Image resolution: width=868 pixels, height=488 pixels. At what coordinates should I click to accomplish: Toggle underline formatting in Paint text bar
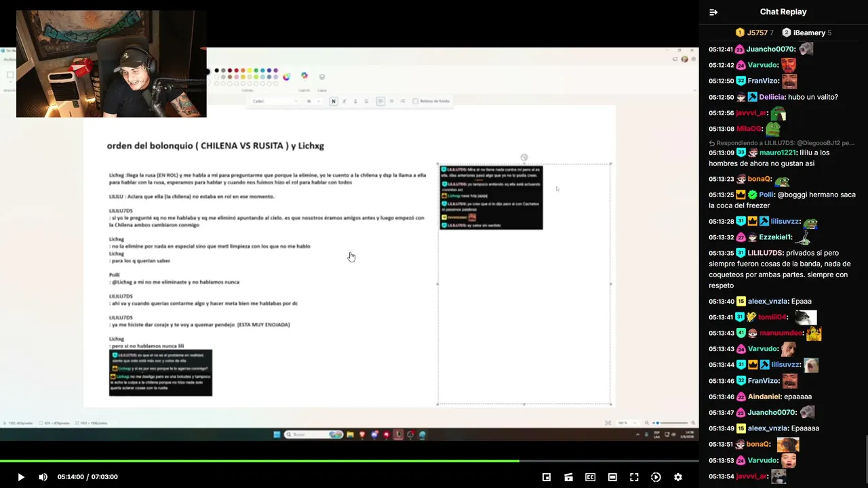[355, 101]
